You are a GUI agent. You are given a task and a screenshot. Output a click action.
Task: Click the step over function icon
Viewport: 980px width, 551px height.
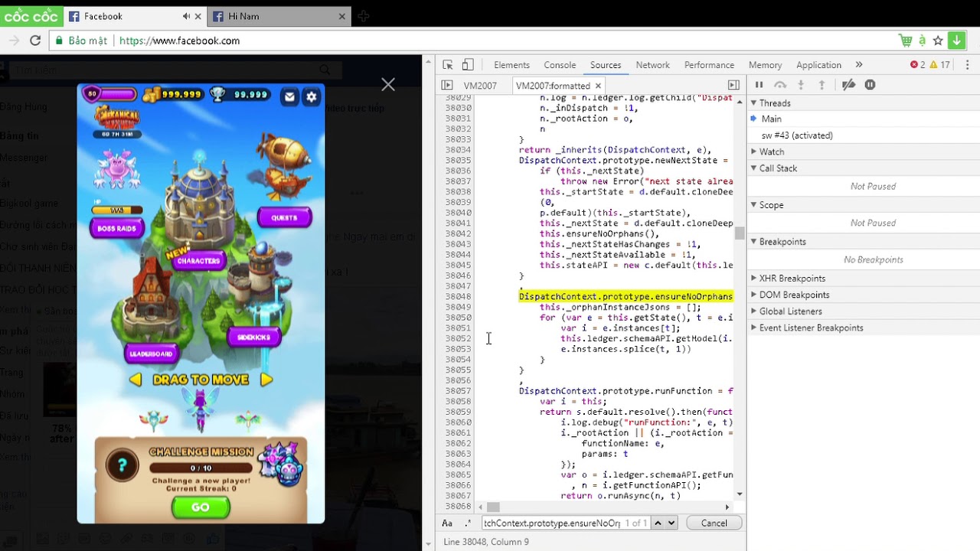point(780,85)
